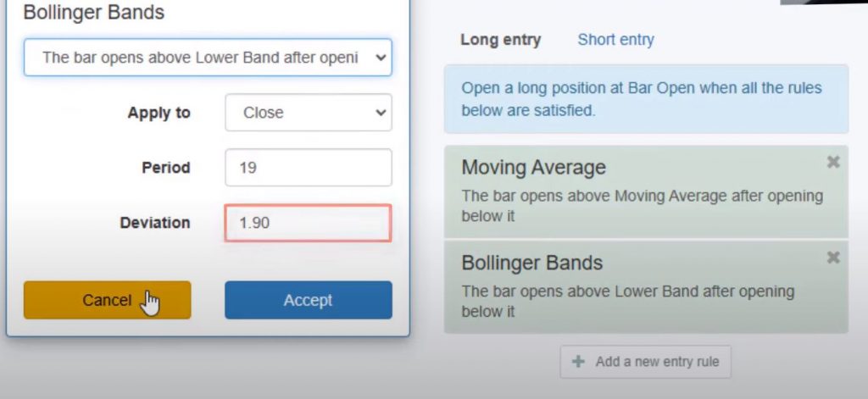This screenshot has height=399, width=868.
Task: Click the plus icon for new entry rule
Action: coord(579,362)
